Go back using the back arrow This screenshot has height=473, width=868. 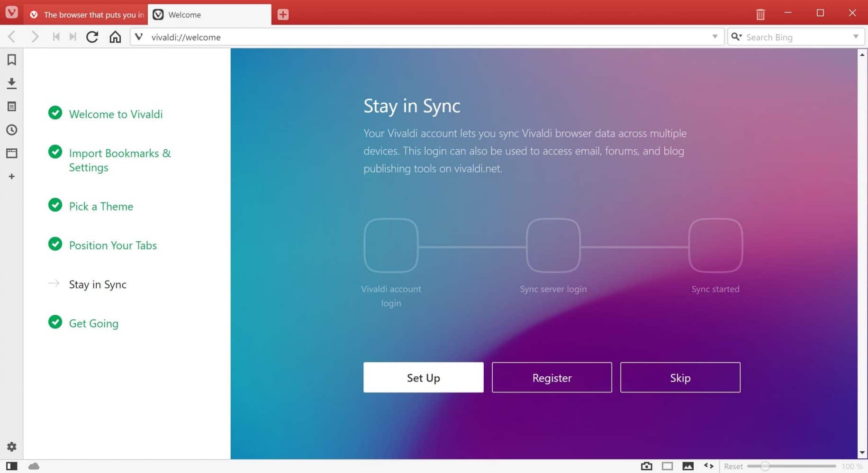[12, 37]
